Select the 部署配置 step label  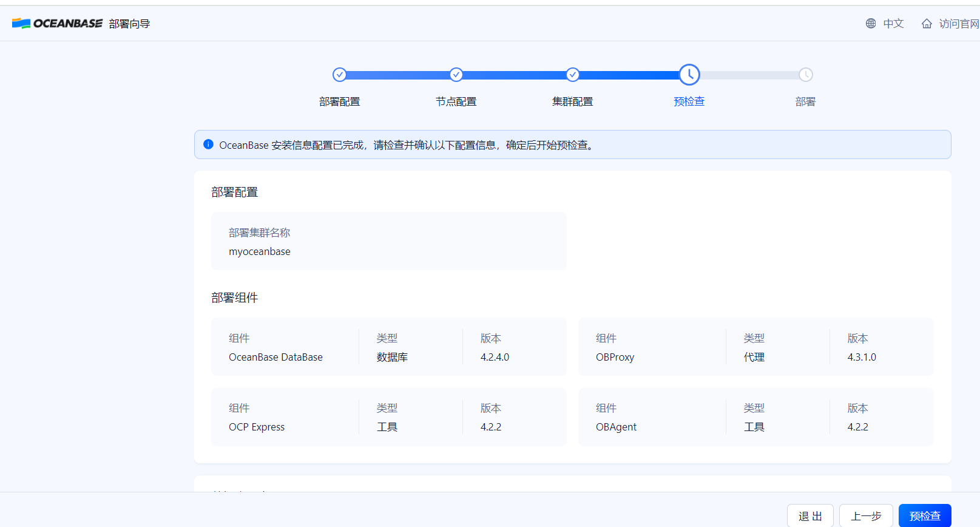click(340, 101)
